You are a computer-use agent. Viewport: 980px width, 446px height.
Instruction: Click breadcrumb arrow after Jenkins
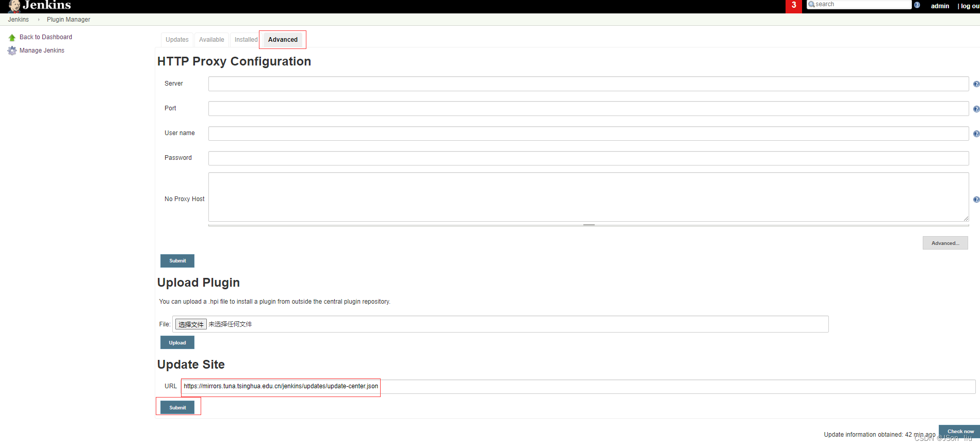click(39, 20)
